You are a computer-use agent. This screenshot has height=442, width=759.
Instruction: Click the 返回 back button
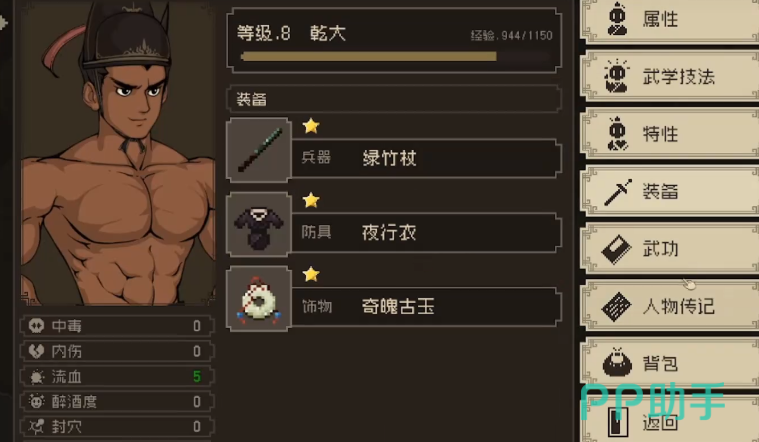670,420
